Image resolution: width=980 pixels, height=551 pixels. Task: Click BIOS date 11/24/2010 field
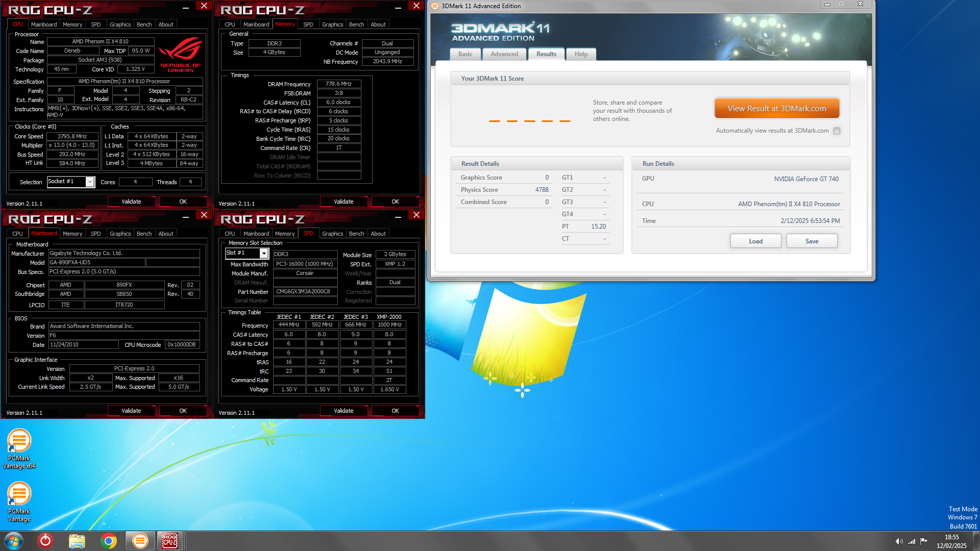click(x=83, y=345)
